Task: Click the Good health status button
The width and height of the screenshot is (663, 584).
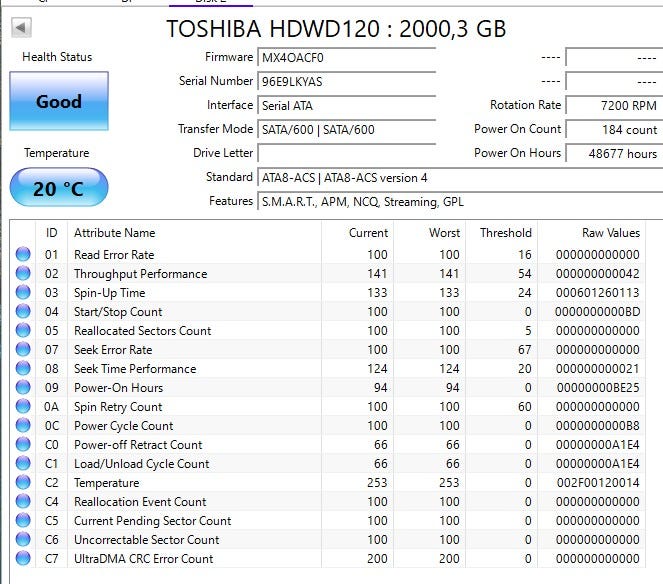Action: point(59,101)
